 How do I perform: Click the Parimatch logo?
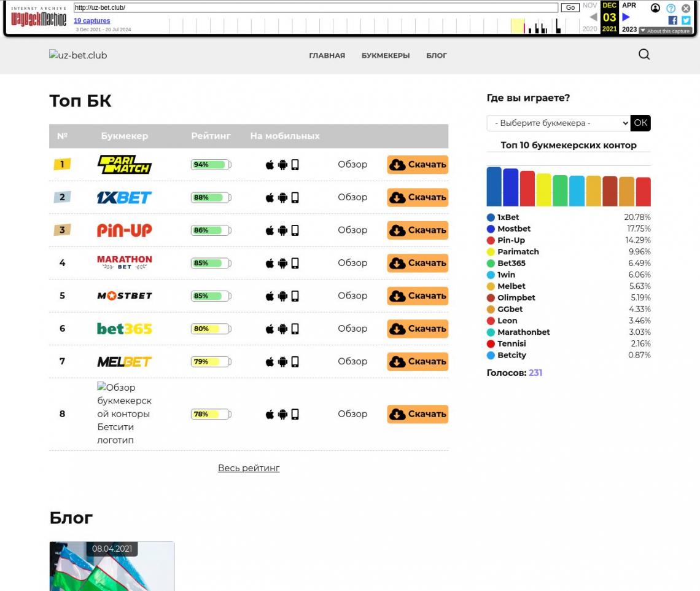tap(125, 165)
